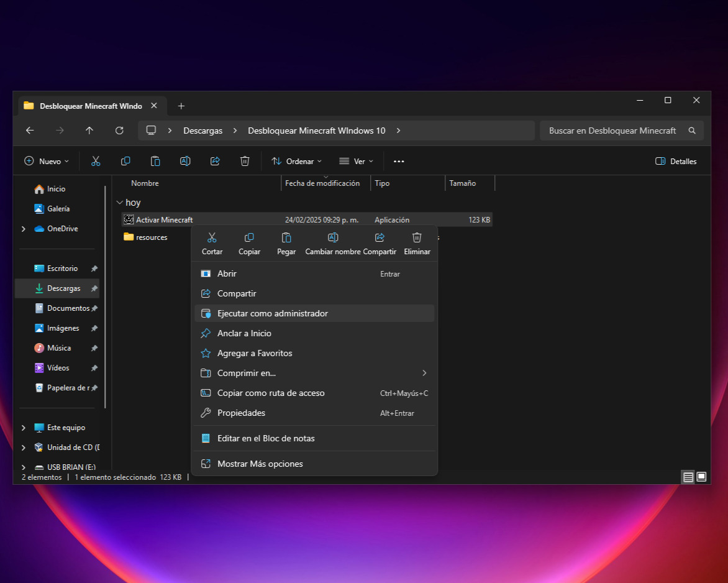Open the Nuevo dropdown

[x=47, y=161]
